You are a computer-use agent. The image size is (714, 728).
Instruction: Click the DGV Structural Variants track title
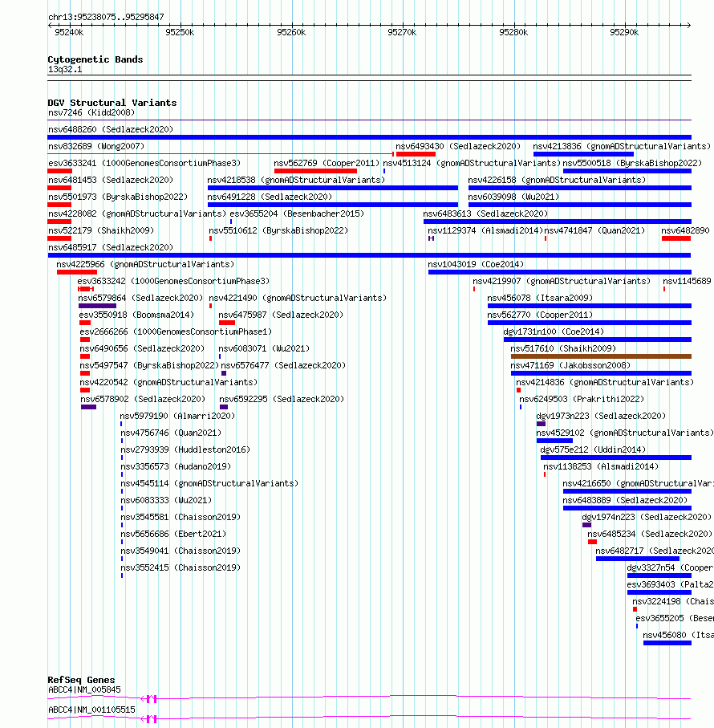pyautogui.click(x=112, y=103)
